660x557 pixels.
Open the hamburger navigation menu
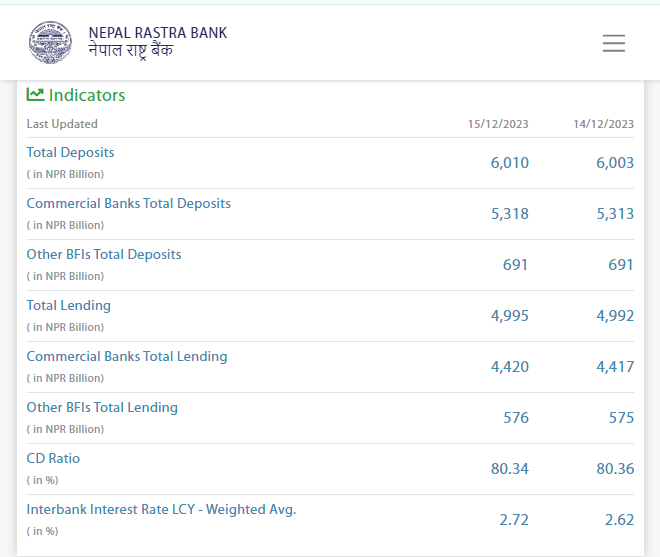pos(613,43)
